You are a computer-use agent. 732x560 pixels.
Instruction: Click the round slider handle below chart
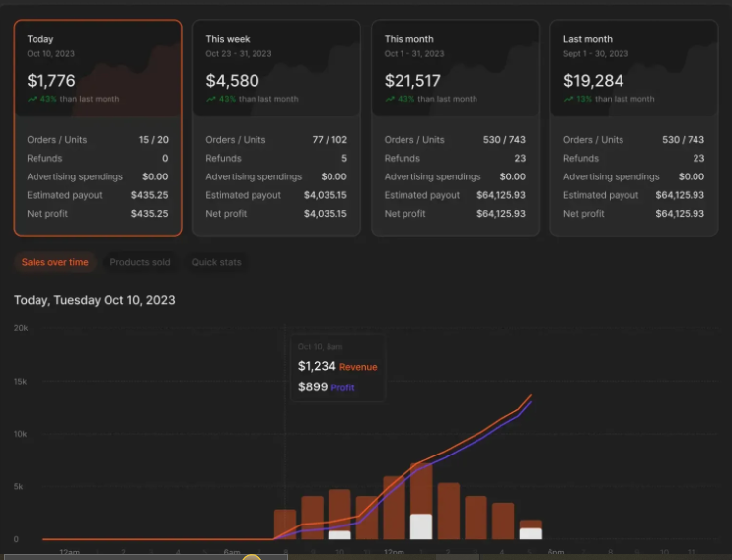(252, 558)
